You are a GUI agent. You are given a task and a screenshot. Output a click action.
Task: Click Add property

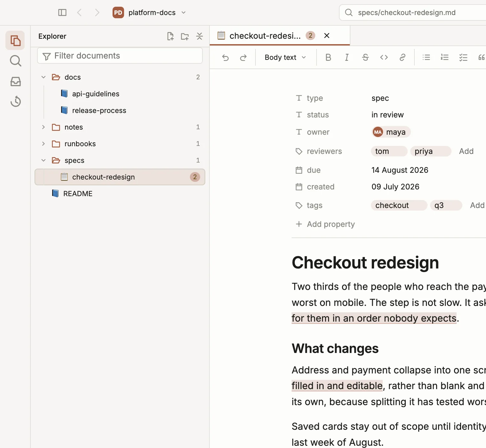[325, 224]
